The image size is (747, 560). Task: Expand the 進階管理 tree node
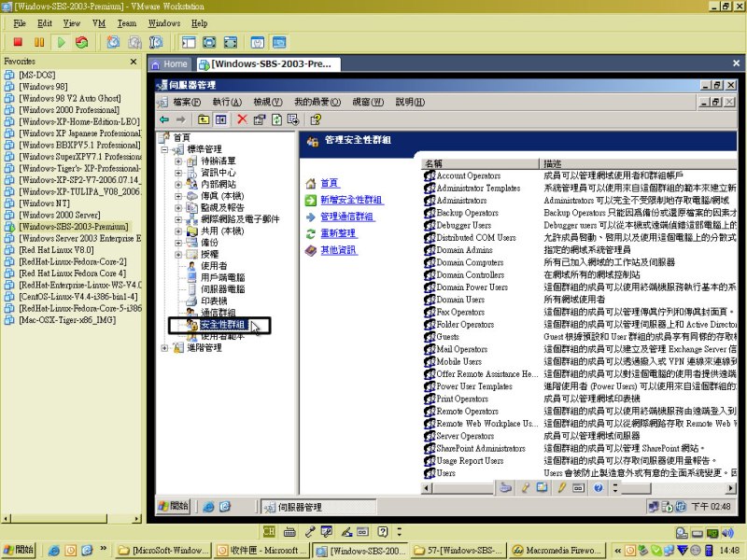(x=165, y=348)
